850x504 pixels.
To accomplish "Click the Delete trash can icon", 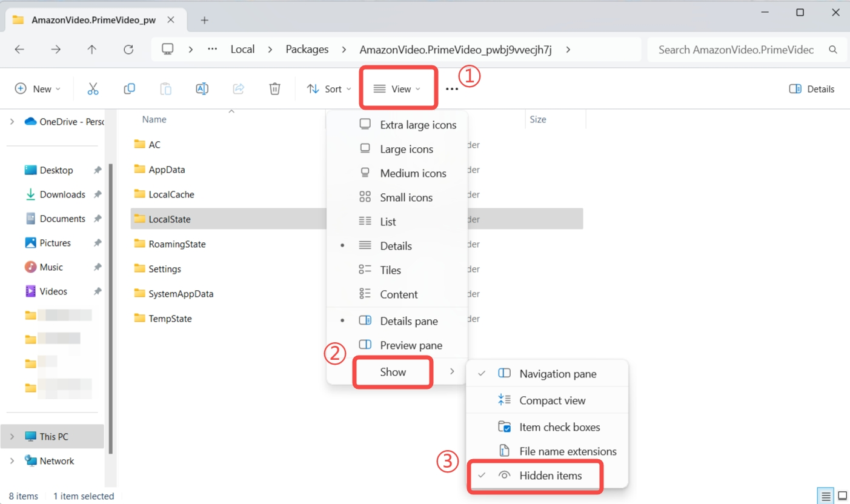I will [274, 89].
